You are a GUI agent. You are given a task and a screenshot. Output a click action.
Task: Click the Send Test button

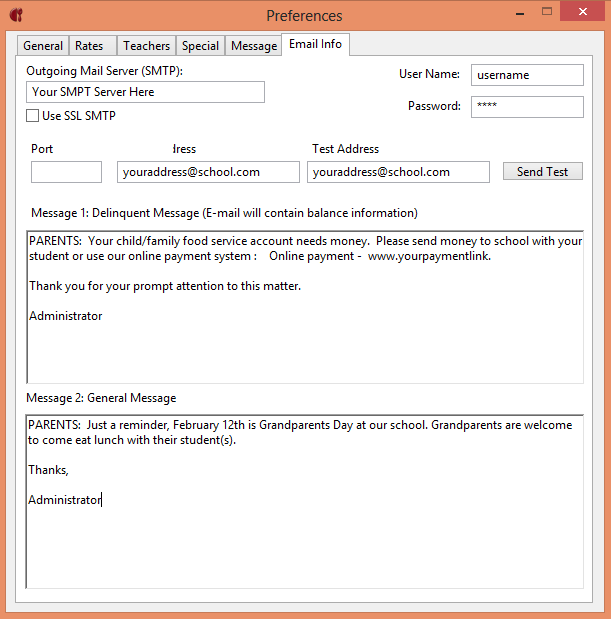[x=542, y=171]
